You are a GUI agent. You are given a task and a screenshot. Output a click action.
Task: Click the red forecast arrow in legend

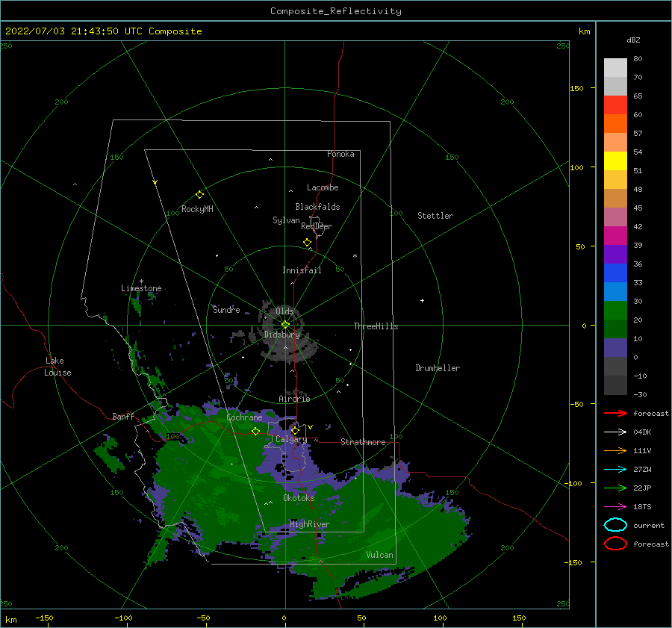click(x=616, y=413)
